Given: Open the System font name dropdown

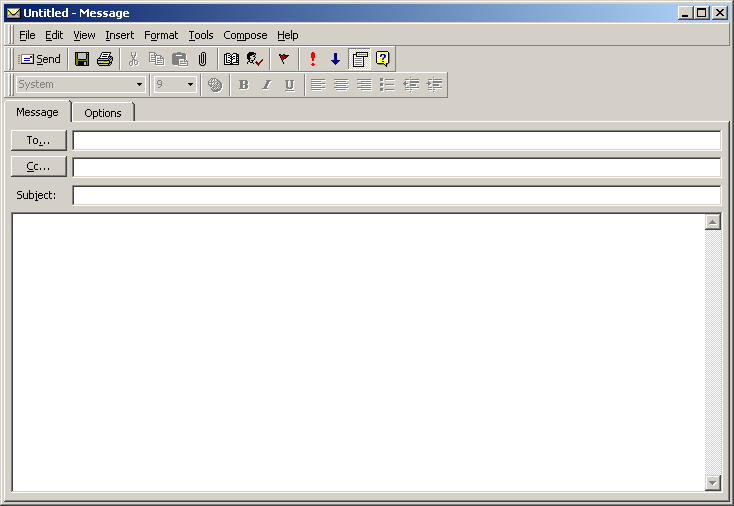Looking at the screenshot, I should pyautogui.click(x=139, y=85).
